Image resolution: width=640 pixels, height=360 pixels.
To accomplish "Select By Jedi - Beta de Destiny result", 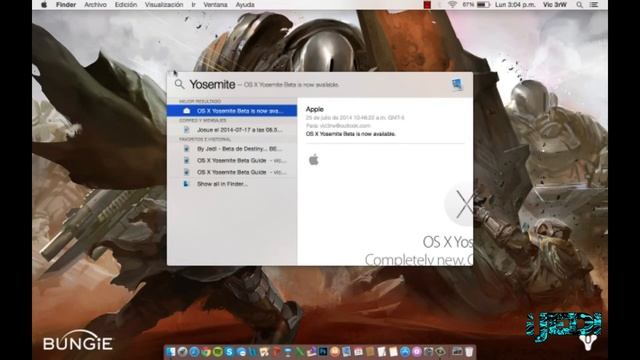I will tap(232, 149).
